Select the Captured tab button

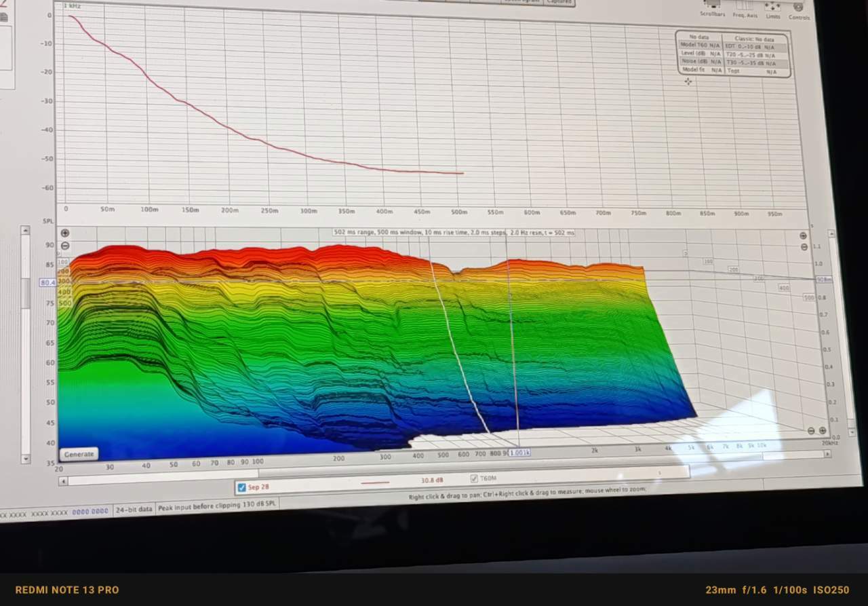click(x=559, y=3)
